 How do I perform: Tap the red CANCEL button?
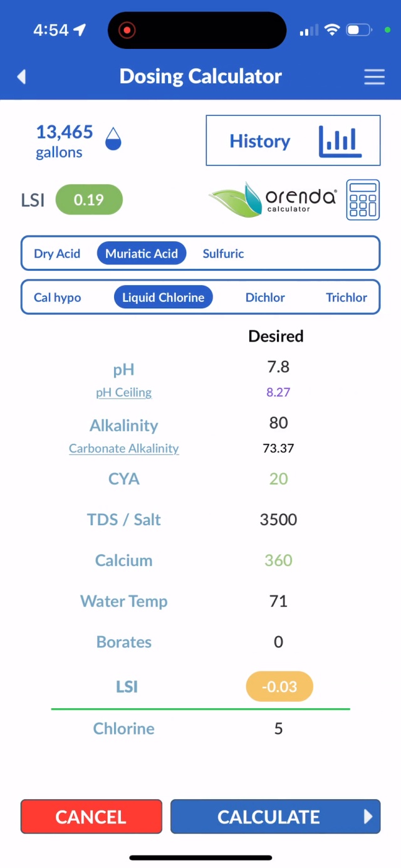(x=91, y=817)
